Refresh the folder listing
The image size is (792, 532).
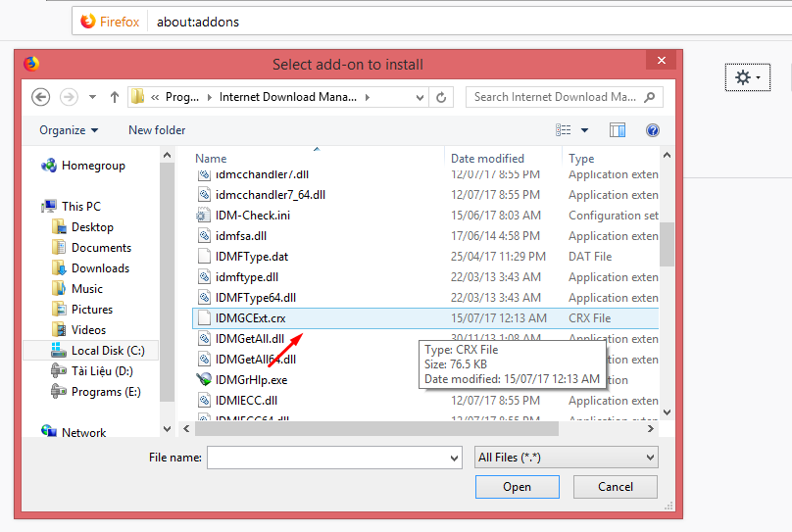[x=441, y=97]
